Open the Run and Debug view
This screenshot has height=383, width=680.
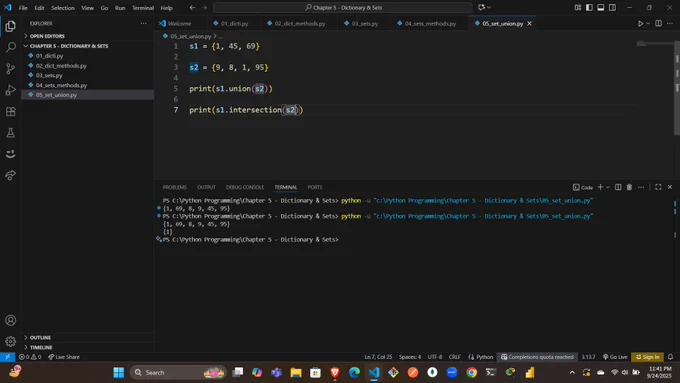(x=10, y=90)
